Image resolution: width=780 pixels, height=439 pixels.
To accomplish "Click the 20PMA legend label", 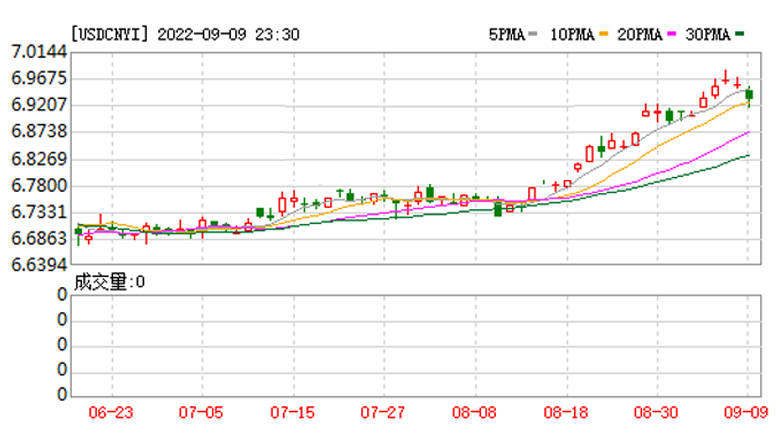I will [640, 34].
